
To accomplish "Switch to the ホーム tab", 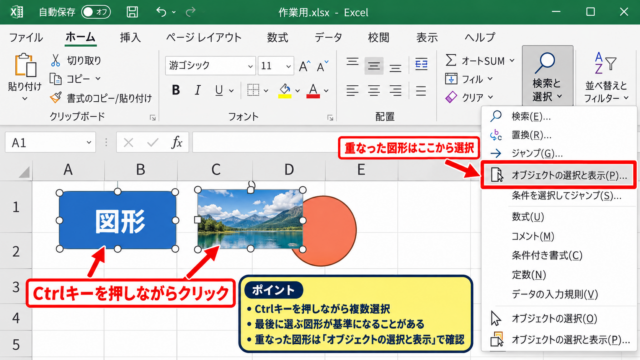I will click(80, 37).
